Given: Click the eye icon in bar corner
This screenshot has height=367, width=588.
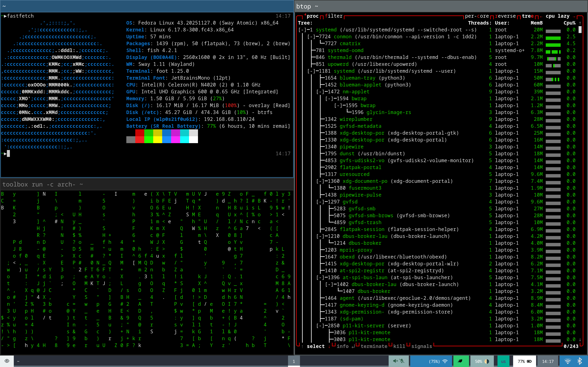Looking at the screenshot, I should click(x=7, y=361).
